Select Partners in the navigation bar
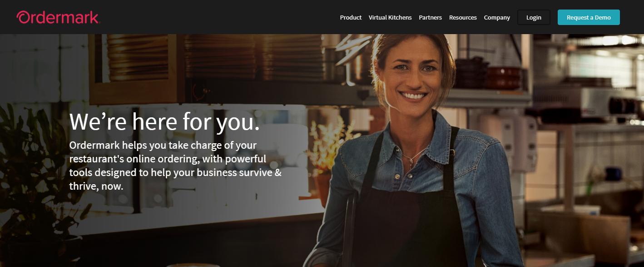644x267 pixels. [x=430, y=18]
